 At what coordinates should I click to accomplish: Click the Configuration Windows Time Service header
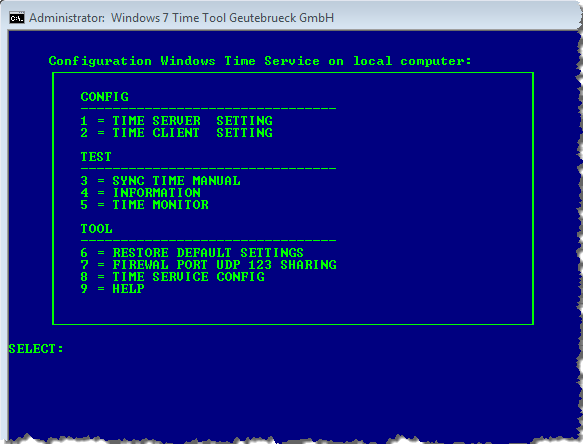click(x=260, y=61)
